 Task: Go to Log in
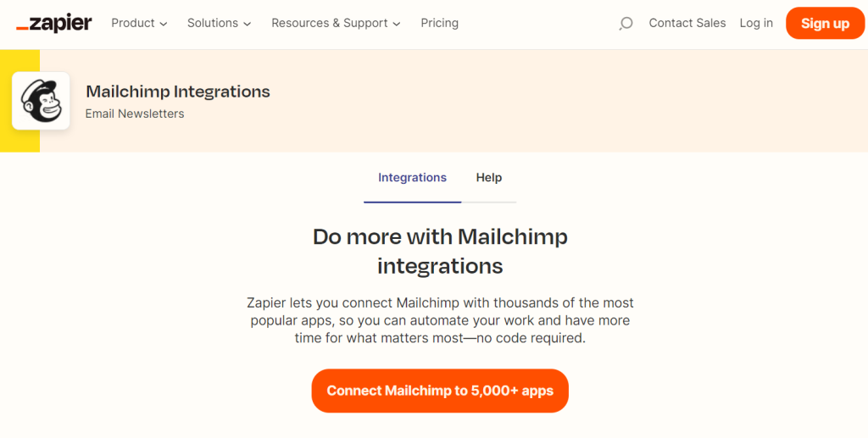(756, 24)
